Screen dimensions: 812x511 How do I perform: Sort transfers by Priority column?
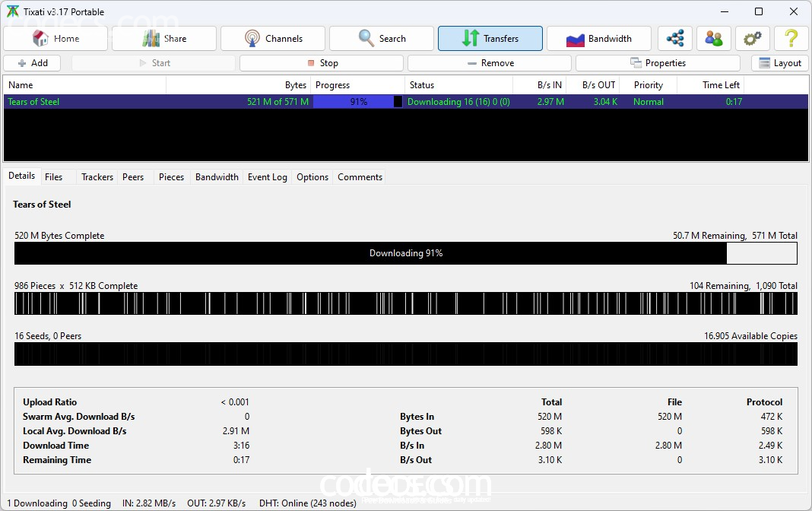coord(649,85)
